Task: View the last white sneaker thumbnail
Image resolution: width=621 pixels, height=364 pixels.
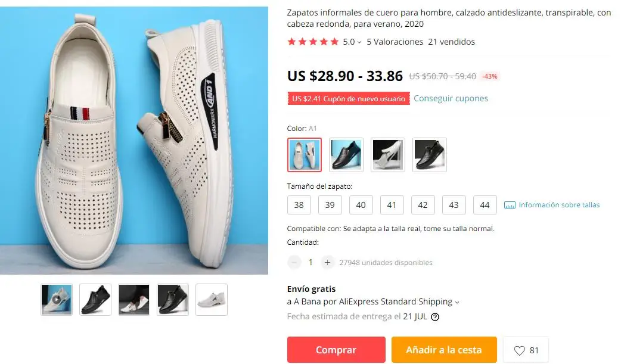Action: [x=212, y=300]
